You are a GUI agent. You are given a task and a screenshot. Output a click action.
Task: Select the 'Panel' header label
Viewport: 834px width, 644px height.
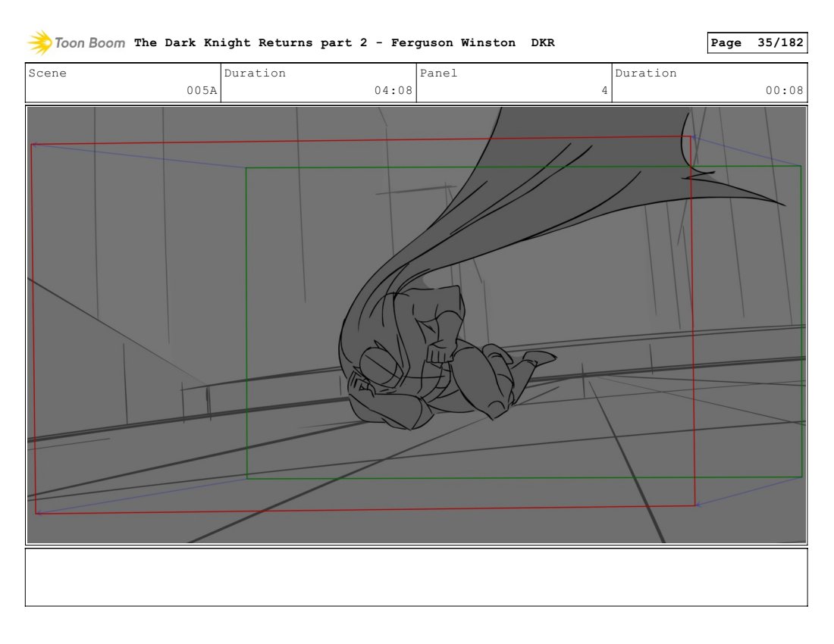[438, 73]
